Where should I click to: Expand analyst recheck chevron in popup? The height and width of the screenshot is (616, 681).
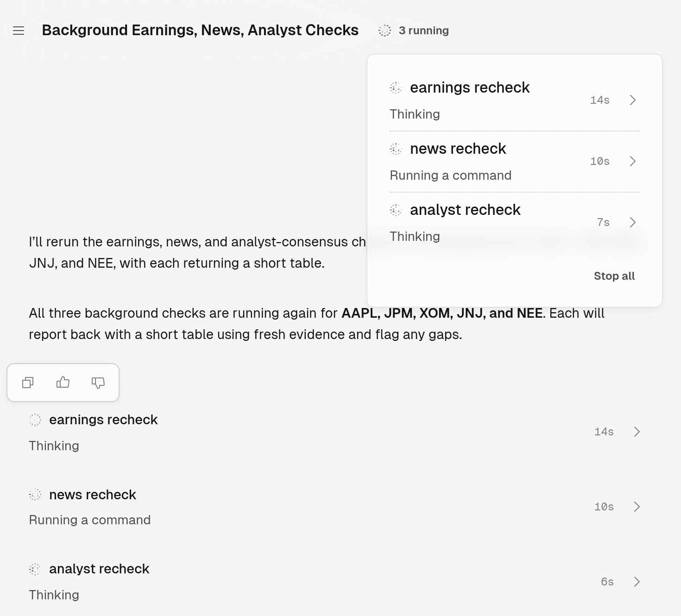633,222
